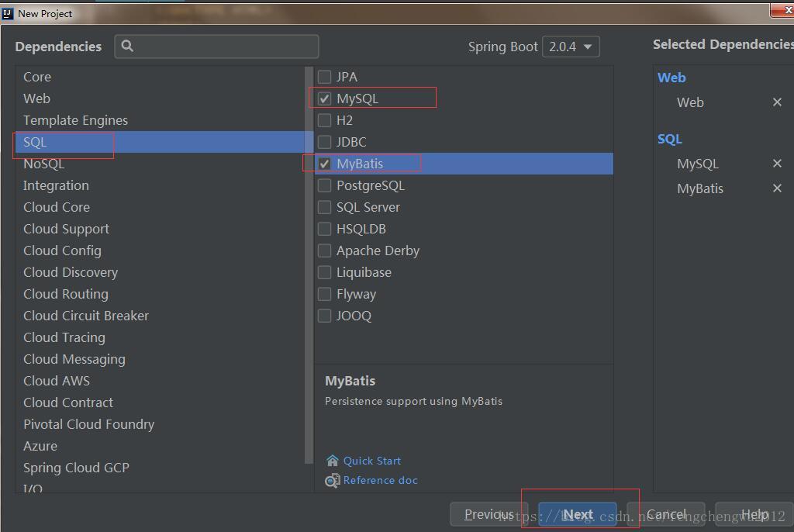This screenshot has height=532, width=794.
Task: Uncheck the MySQL dependency
Action: (x=324, y=98)
